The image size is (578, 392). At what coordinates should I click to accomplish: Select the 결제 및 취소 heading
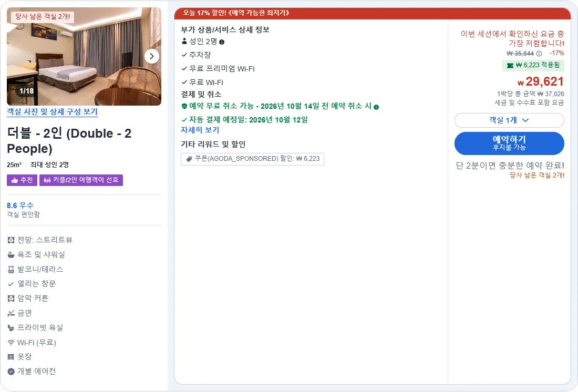(201, 95)
